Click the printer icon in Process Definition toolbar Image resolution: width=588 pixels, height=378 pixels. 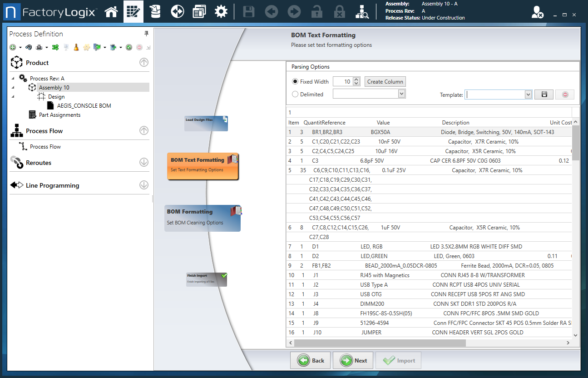pyautogui.click(x=40, y=47)
